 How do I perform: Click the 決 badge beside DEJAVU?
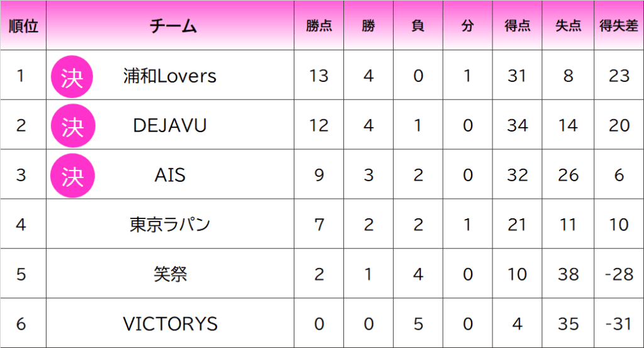pyautogui.click(x=73, y=126)
